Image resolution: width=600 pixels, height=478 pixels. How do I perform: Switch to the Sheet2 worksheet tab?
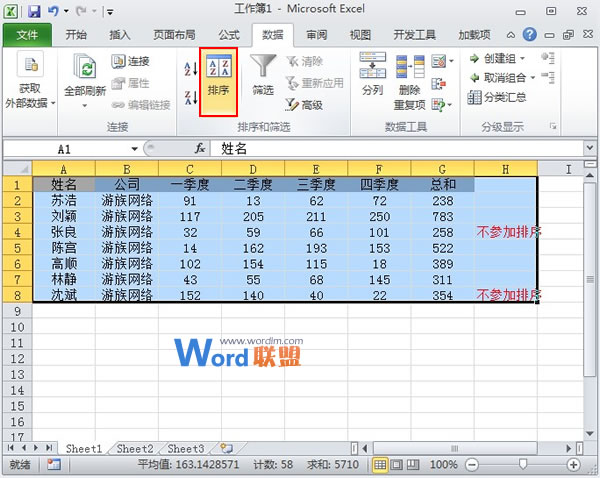tap(135, 449)
